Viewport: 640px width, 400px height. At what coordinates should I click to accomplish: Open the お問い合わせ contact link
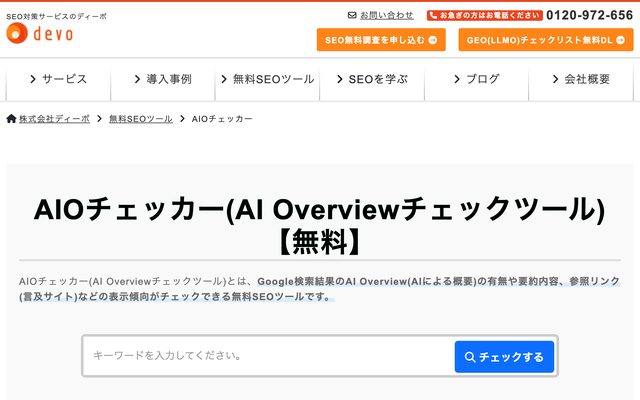(387, 15)
